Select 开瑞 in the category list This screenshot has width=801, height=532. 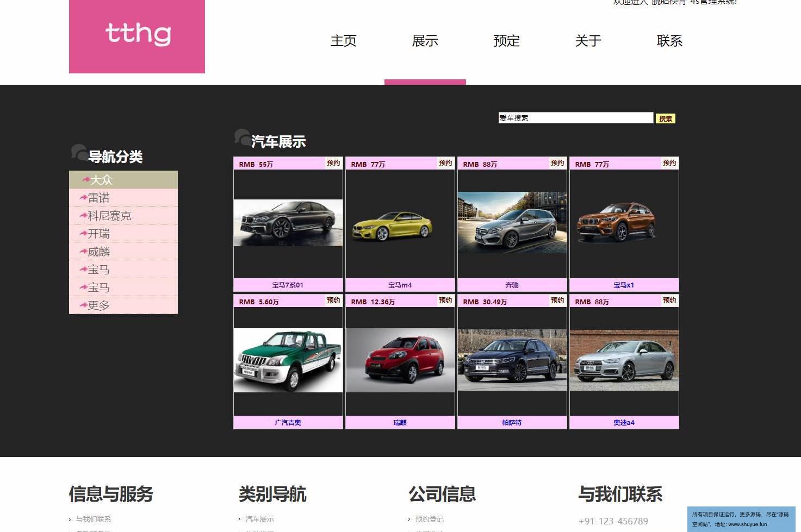[123, 234]
